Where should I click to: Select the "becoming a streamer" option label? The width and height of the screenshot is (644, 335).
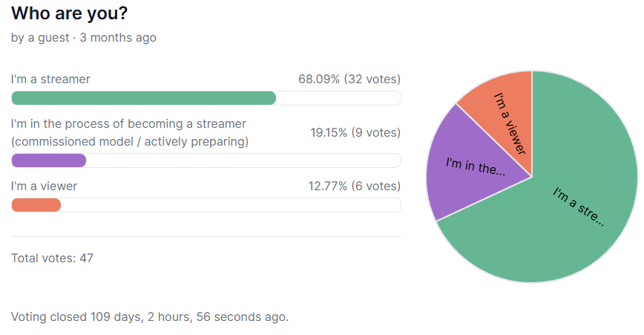pos(129,132)
